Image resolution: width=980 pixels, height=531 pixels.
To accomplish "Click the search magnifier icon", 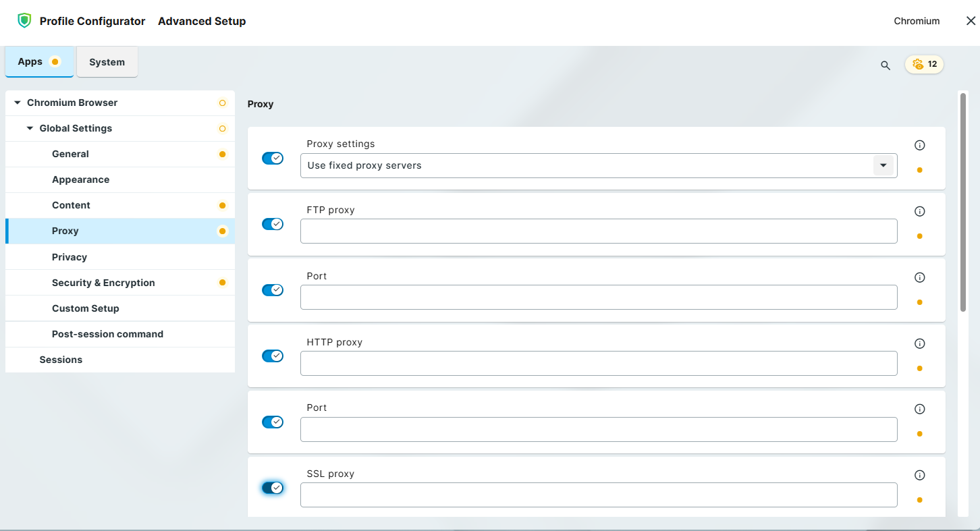I will [x=886, y=65].
